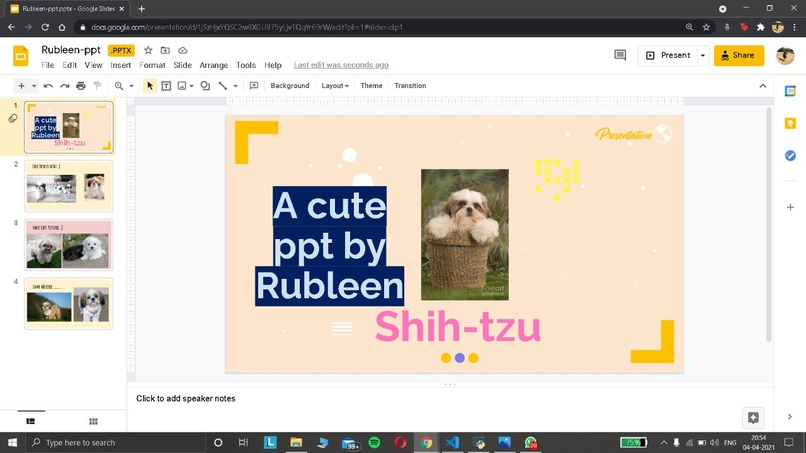This screenshot has height=453, width=806.
Task: Open the File menu
Action: pos(47,65)
